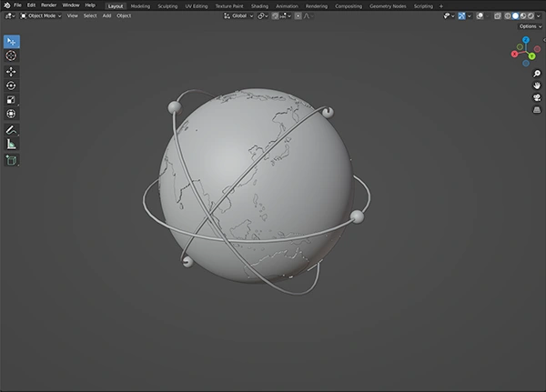Activate the Move tool
This screenshot has height=392, width=546.
click(x=11, y=71)
